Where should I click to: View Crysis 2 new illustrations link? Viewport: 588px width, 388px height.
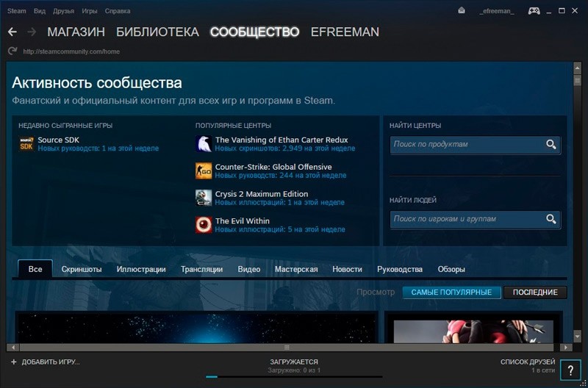point(280,202)
